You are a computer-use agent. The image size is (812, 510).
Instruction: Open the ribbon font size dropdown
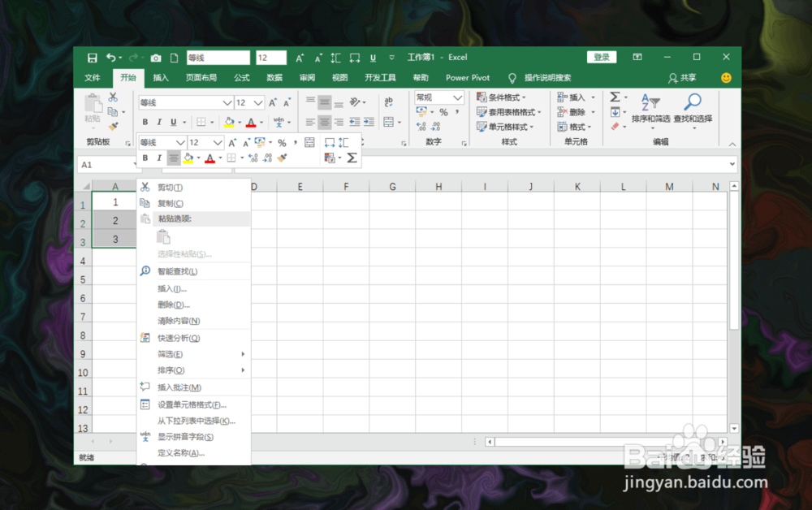[258, 102]
